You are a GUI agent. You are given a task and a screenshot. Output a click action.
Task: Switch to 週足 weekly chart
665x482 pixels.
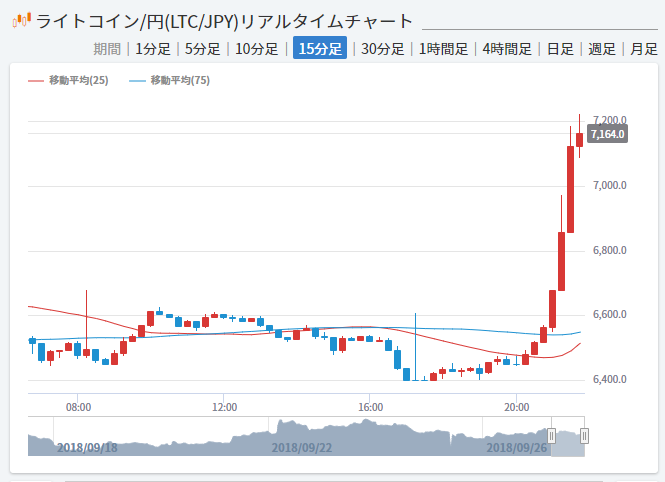coord(601,49)
